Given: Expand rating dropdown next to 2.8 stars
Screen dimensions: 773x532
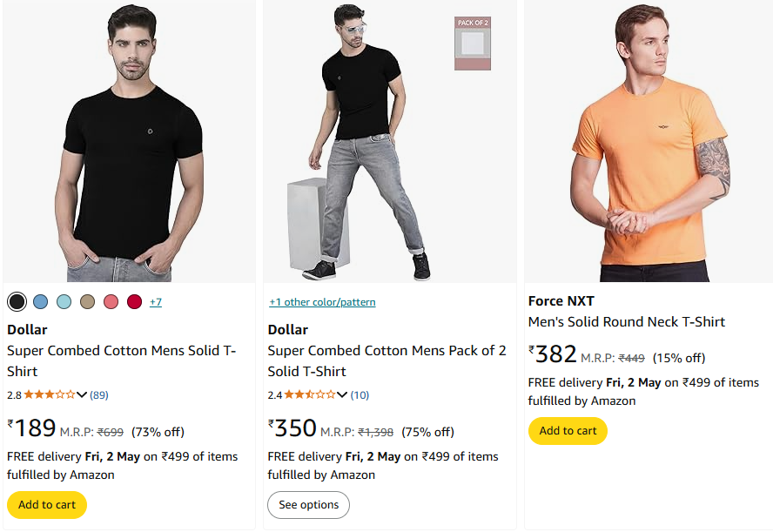Looking at the screenshot, I should tap(82, 394).
